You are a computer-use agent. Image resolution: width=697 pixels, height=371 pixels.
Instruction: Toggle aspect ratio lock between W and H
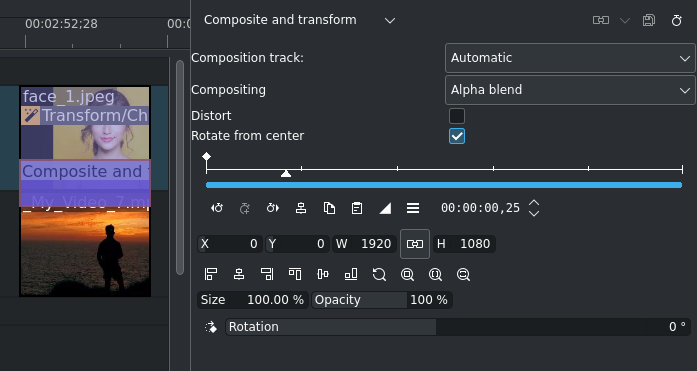[415, 244]
